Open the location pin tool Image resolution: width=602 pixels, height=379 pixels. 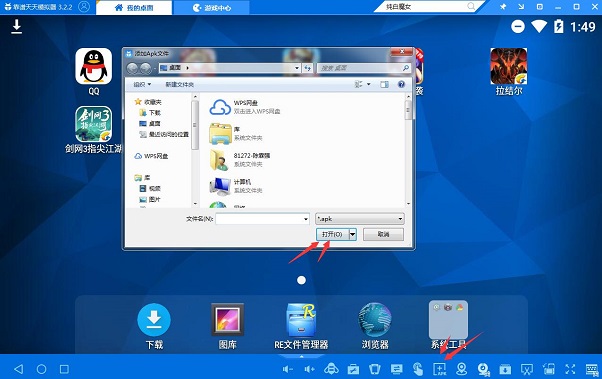pyautogui.click(x=461, y=369)
